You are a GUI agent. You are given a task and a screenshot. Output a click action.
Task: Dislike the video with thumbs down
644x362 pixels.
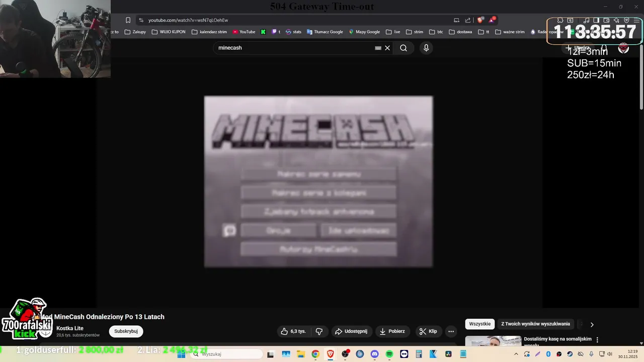point(319,331)
